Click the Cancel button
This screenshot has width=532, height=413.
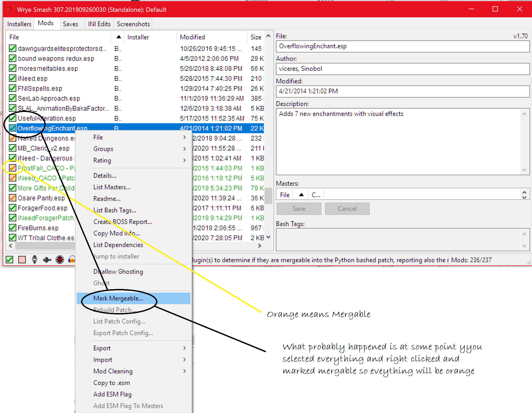pyautogui.click(x=347, y=208)
